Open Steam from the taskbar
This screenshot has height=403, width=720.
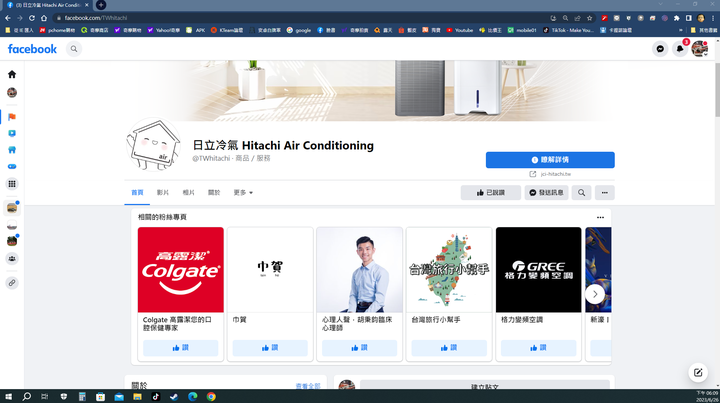[174, 397]
